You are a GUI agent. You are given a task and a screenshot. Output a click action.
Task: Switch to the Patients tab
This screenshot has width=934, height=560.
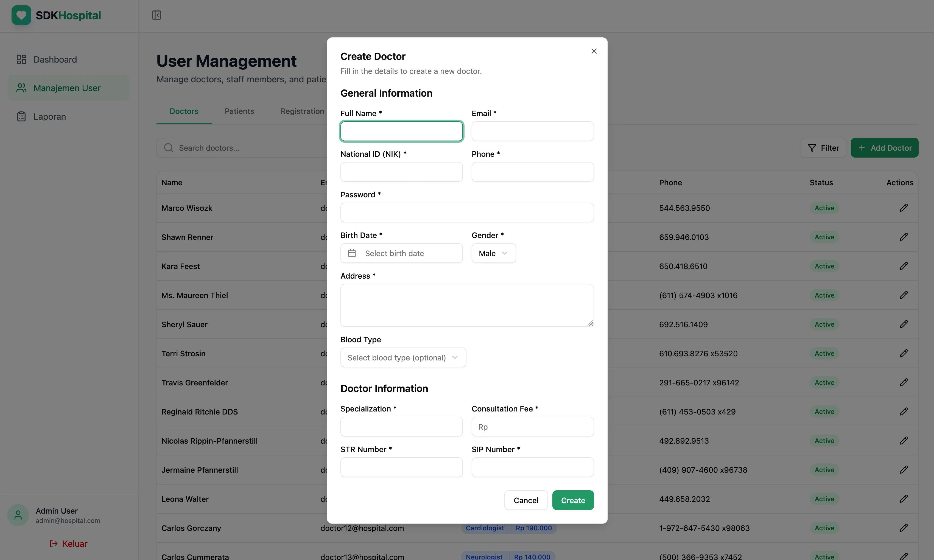pos(239,111)
